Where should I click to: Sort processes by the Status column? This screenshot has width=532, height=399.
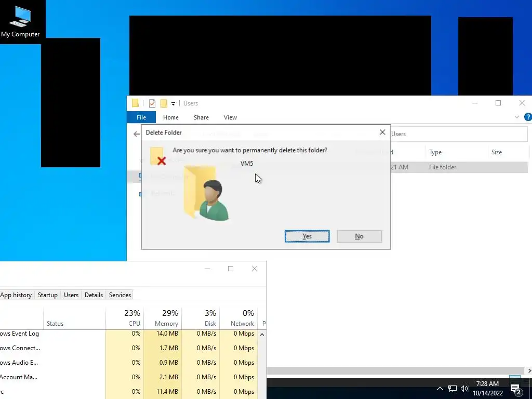click(74, 318)
